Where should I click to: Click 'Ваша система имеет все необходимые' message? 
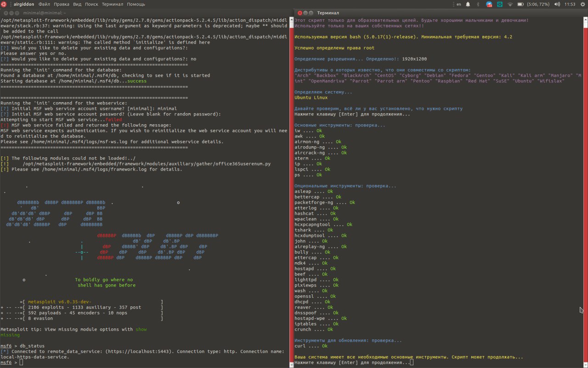pos(409,357)
